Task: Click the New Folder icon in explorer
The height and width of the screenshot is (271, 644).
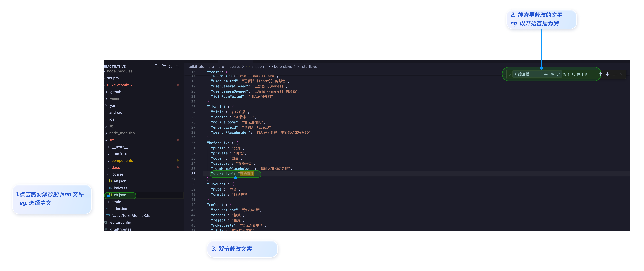Action: click(x=164, y=66)
